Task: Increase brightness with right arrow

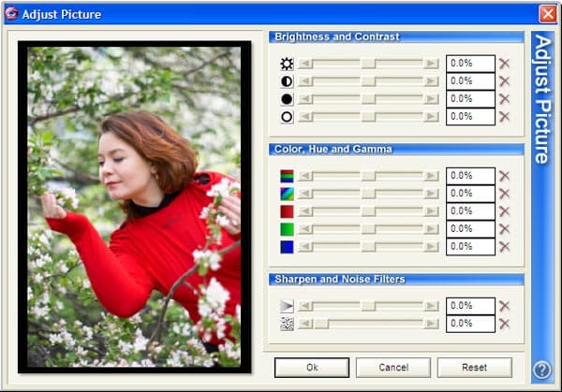Action: click(431, 64)
